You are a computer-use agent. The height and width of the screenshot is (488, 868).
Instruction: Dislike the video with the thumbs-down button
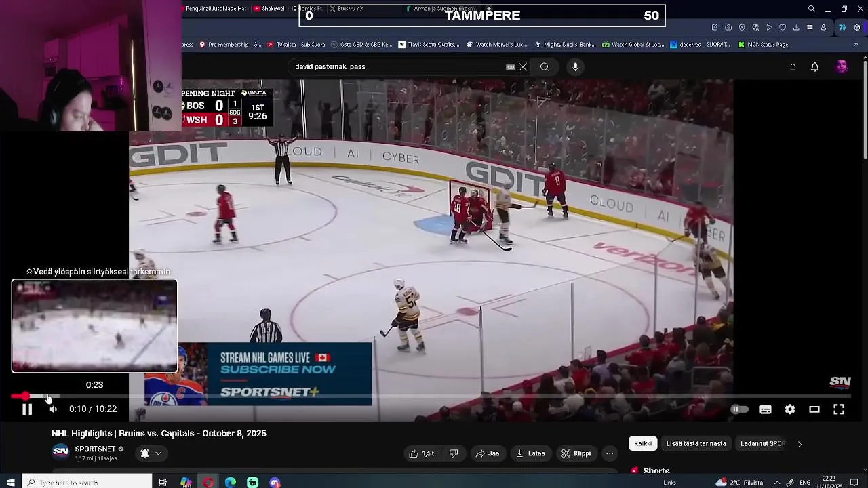point(454,453)
